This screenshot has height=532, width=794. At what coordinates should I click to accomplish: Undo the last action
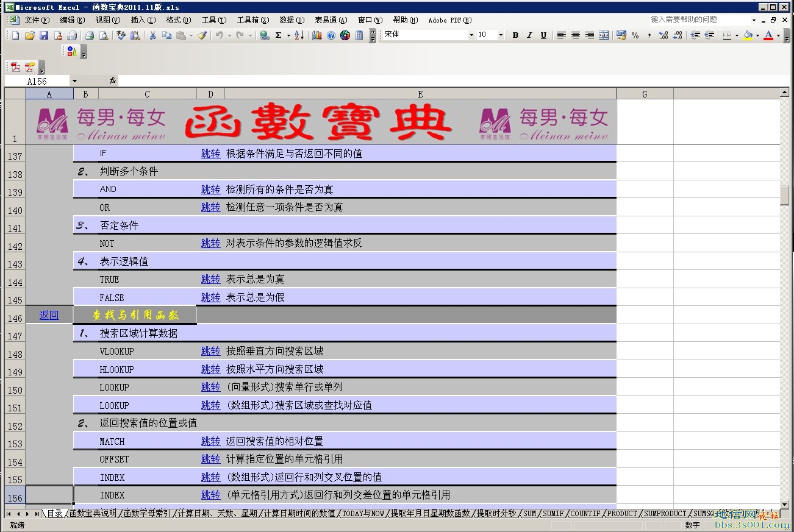coord(220,35)
